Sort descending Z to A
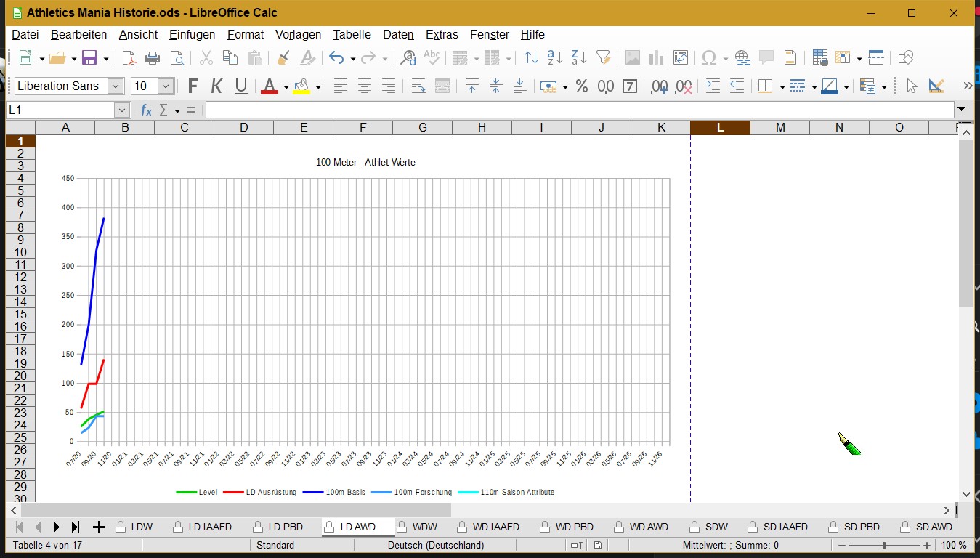 [x=579, y=58]
